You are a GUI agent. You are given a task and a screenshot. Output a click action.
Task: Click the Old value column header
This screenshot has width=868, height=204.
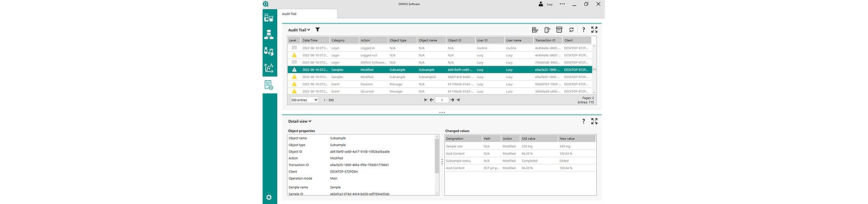click(x=539, y=138)
